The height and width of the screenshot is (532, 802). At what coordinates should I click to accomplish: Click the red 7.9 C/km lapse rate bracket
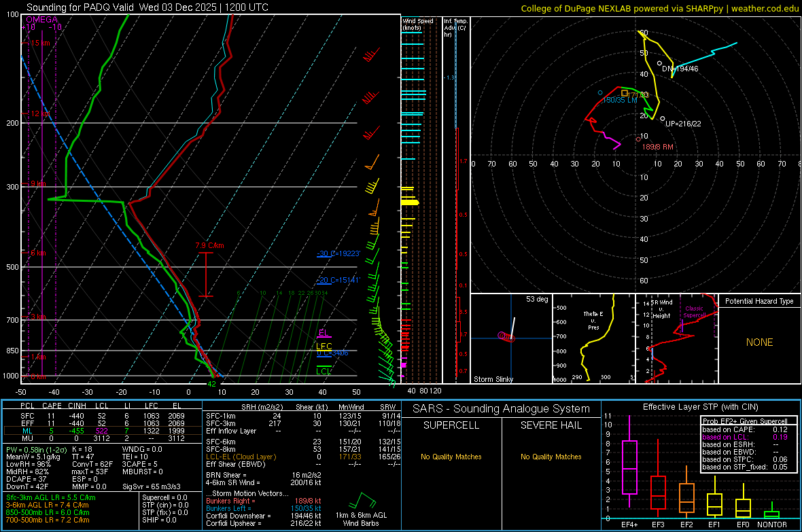(206, 274)
